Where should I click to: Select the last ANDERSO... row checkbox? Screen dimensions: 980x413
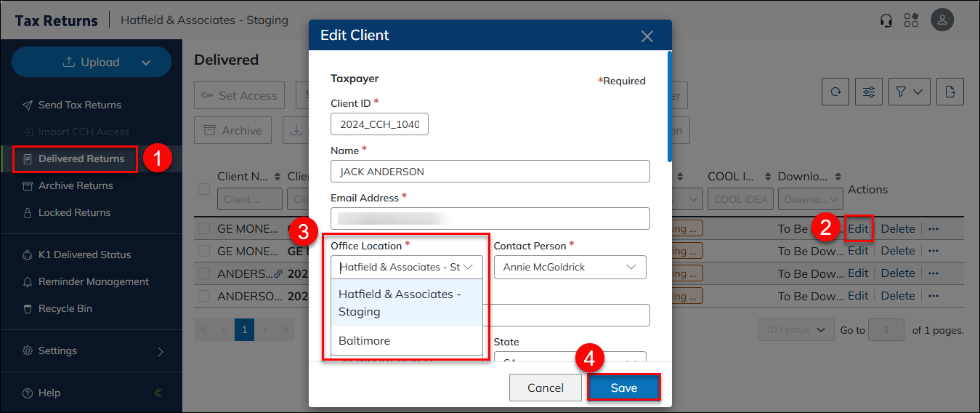[204, 296]
